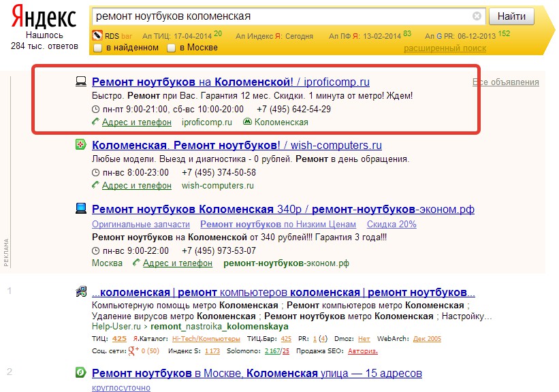Open result 'Ремонт ноутбуков в Москве, Коломенская улица'

click(257, 373)
